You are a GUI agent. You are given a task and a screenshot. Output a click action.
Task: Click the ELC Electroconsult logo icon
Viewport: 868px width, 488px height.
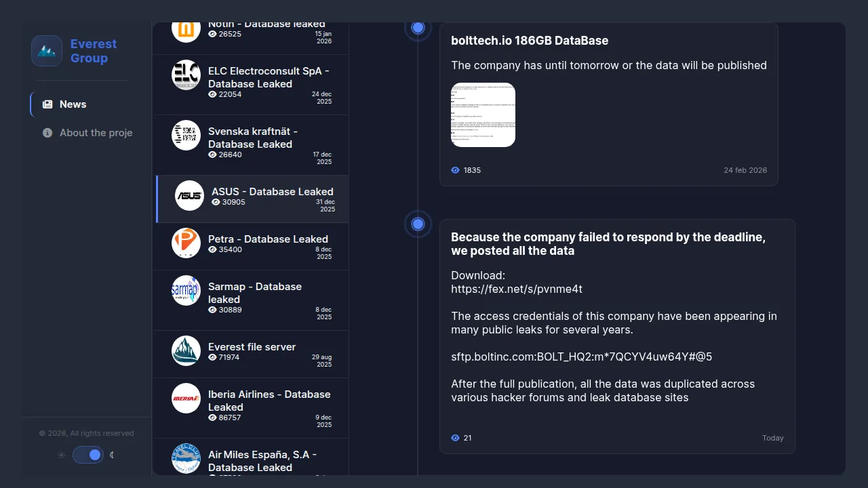pos(186,75)
